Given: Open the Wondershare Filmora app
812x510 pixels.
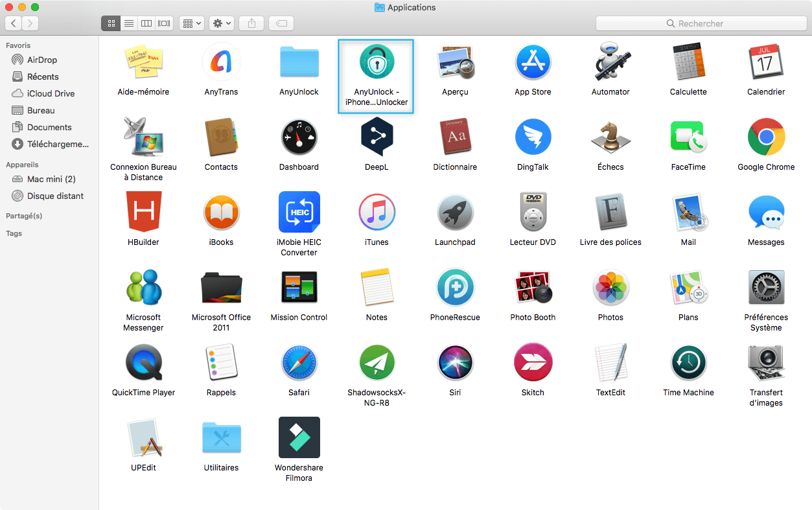Looking at the screenshot, I should [299, 437].
